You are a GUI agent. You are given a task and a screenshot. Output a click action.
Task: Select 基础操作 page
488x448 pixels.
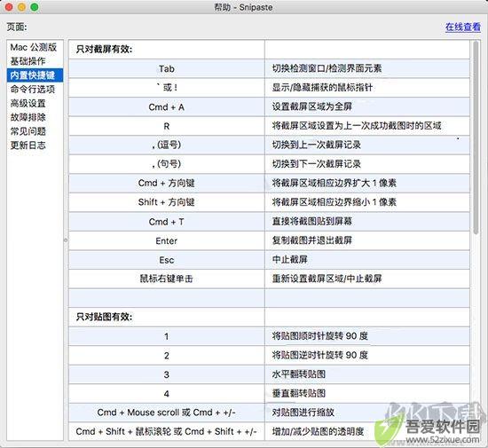coord(35,61)
